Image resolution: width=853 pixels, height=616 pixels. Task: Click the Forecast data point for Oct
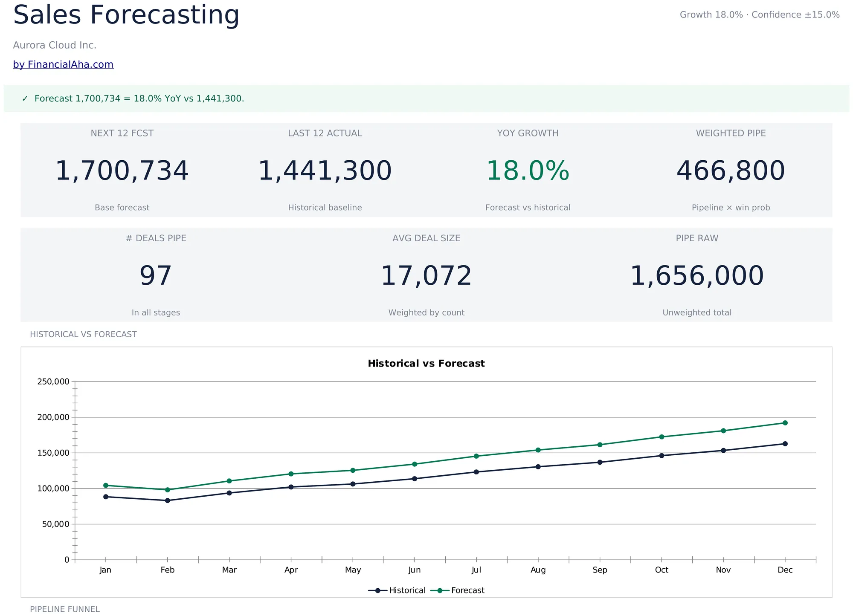coord(662,437)
